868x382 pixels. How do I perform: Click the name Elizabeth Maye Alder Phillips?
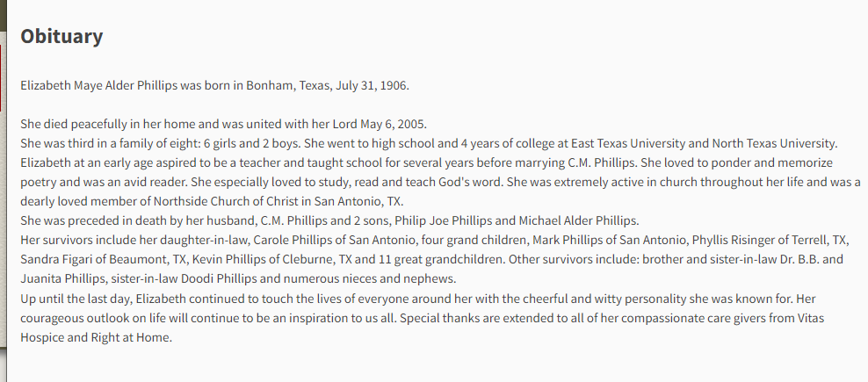(x=99, y=85)
